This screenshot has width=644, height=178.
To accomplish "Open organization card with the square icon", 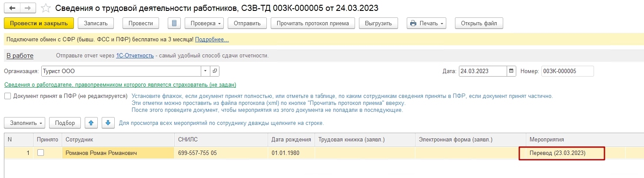I will click(x=215, y=71).
